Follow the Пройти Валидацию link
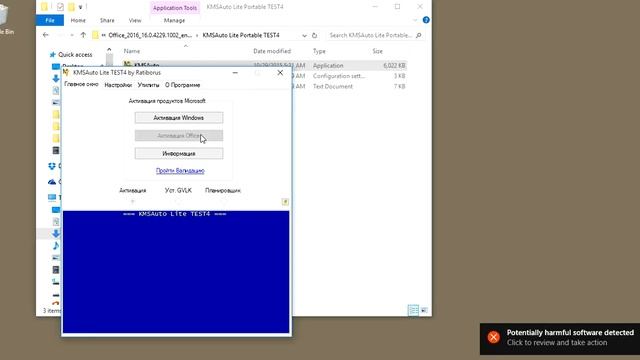Image resolution: width=640 pixels, height=360 pixels. pos(180,171)
